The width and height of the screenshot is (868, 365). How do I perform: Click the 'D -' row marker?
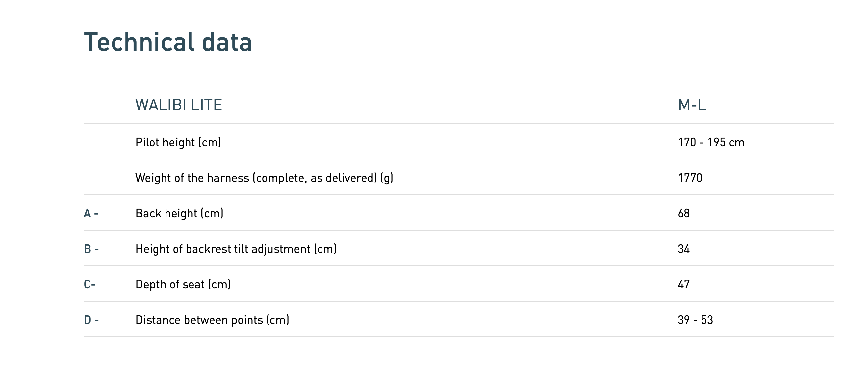(x=91, y=320)
